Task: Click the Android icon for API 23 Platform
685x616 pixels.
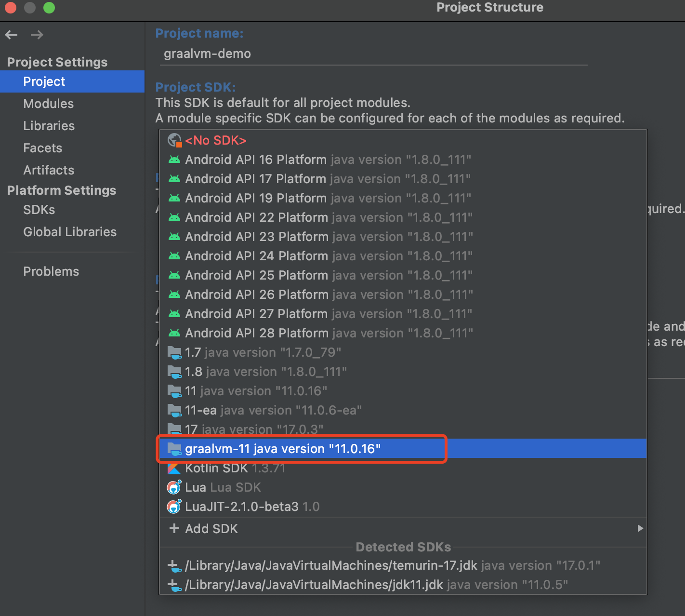Action: tap(174, 237)
